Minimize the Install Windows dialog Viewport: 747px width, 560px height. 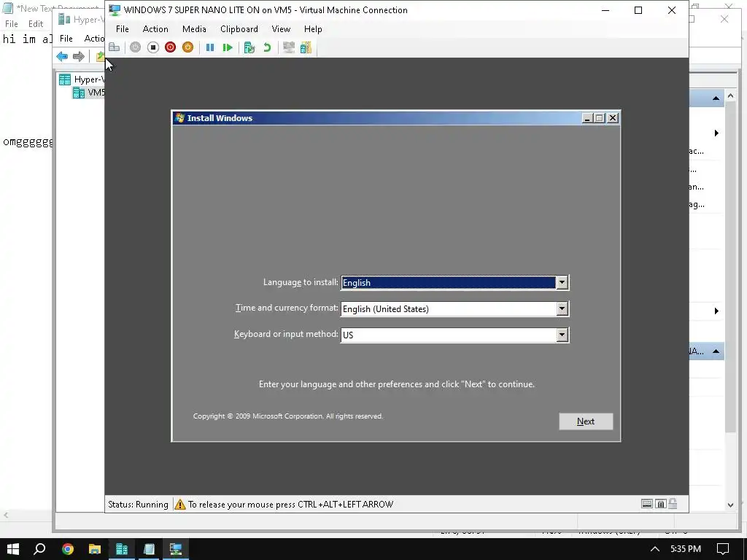pyautogui.click(x=587, y=118)
